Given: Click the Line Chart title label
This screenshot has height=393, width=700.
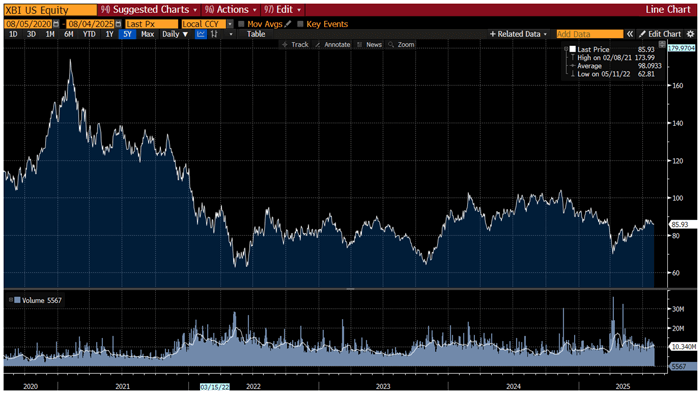Looking at the screenshot, I should [x=668, y=9].
